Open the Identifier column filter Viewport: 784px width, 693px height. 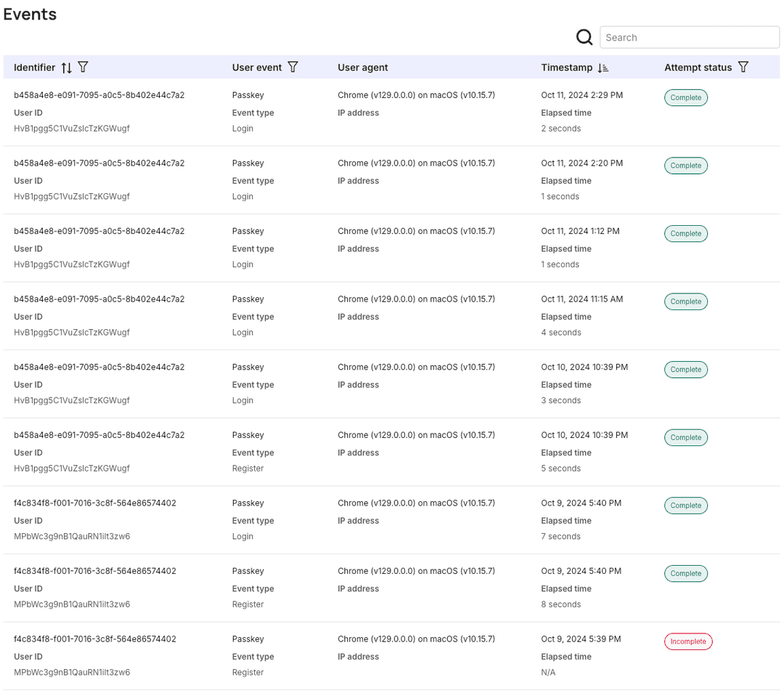tap(83, 67)
